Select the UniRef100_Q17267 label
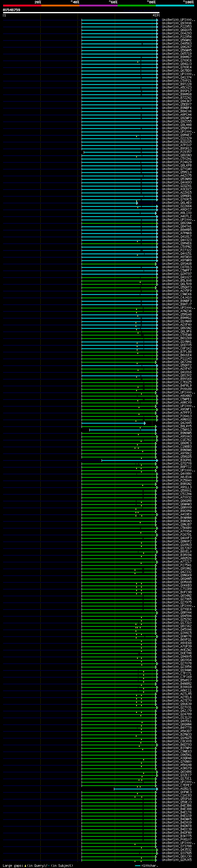 click(x=177, y=548)
